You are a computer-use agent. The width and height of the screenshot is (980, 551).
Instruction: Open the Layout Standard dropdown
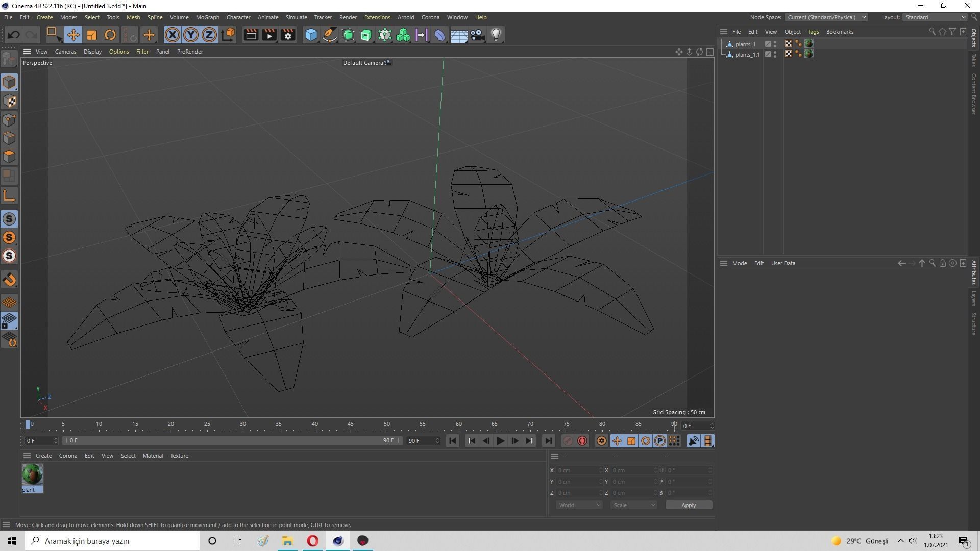pyautogui.click(x=935, y=17)
